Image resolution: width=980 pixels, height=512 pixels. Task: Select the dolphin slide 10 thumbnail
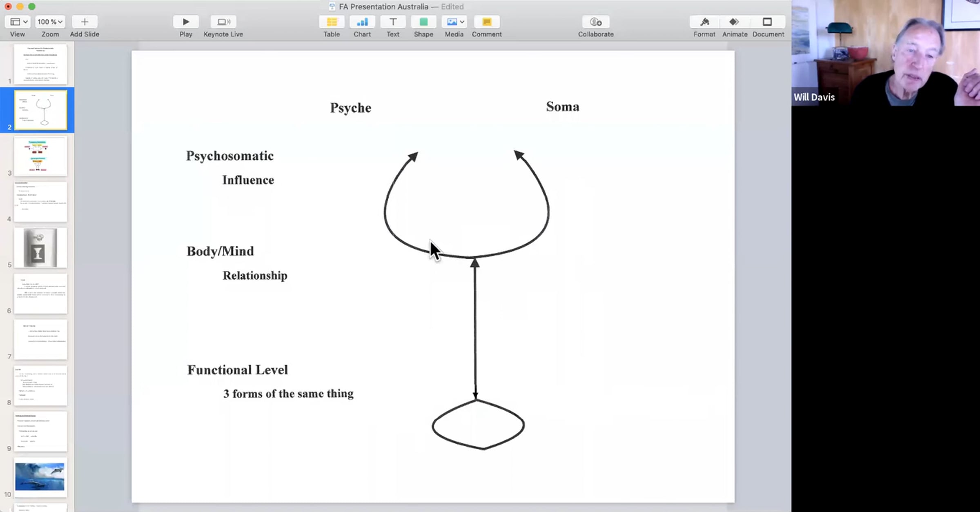(x=40, y=477)
